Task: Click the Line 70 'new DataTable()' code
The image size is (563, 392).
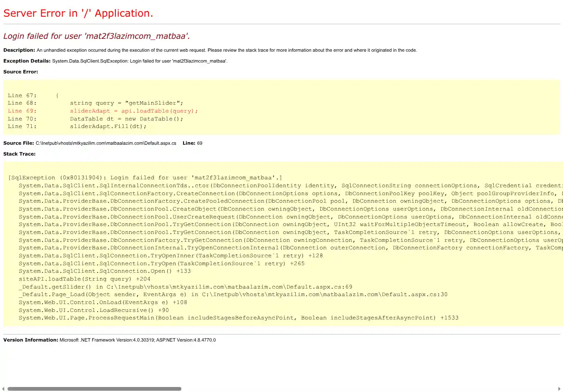Action: [x=126, y=119]
